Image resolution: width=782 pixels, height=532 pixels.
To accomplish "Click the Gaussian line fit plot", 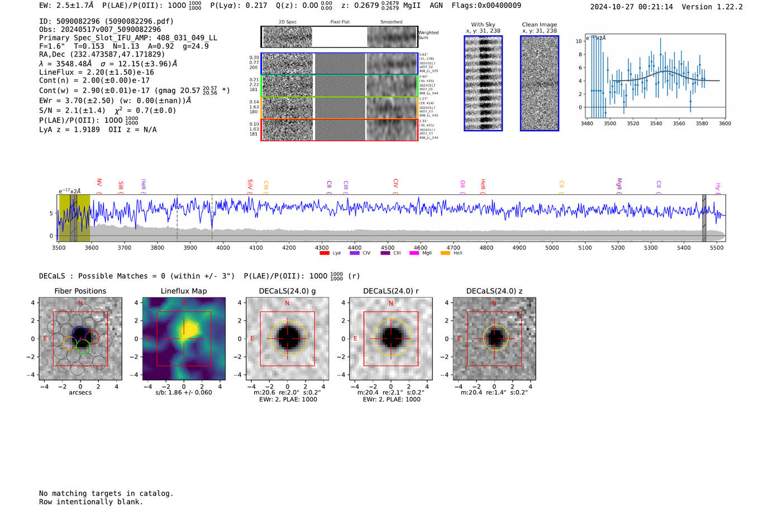I will click(656, 76).
